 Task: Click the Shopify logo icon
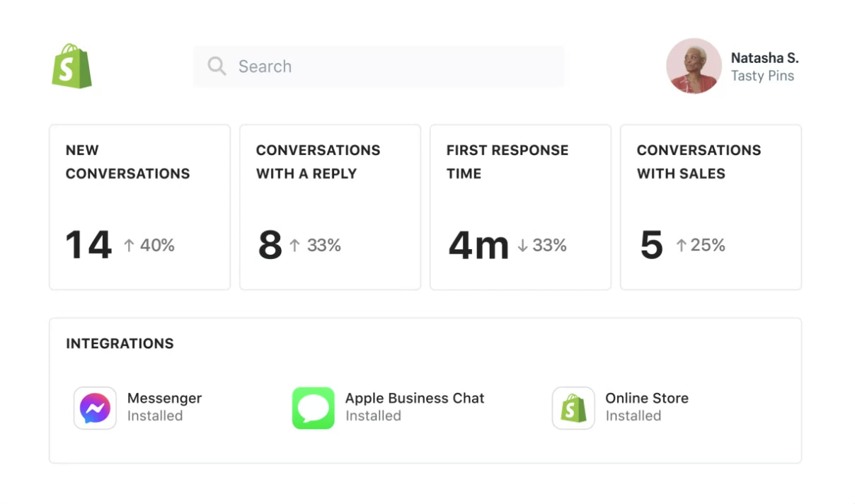pyautogui.click(x=73, y=66)
